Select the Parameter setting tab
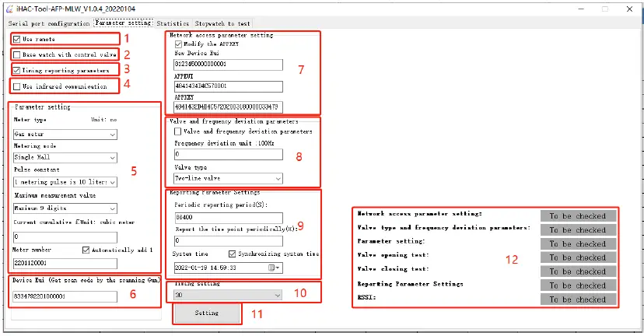Image resolution: width=644 pixels, height=336 pixels. coord(123,23)
